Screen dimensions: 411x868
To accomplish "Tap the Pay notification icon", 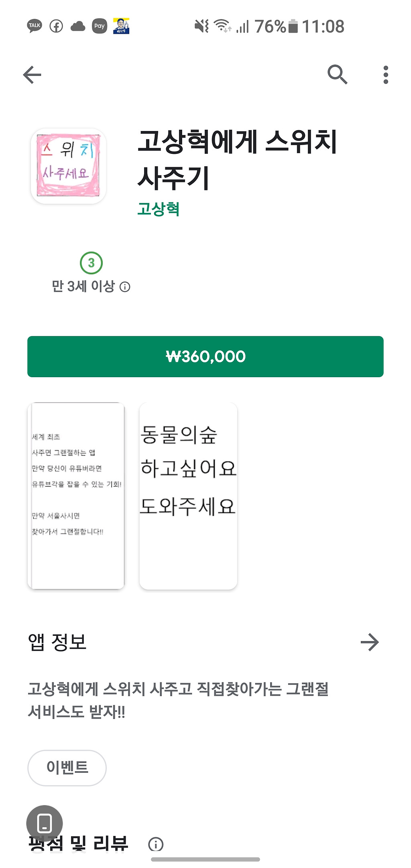I will click(99, 26).
